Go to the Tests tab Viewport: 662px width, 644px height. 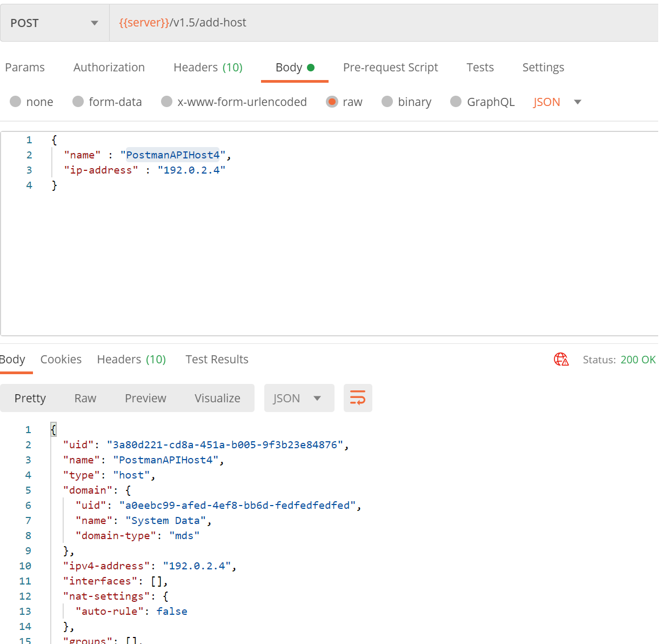480,68
